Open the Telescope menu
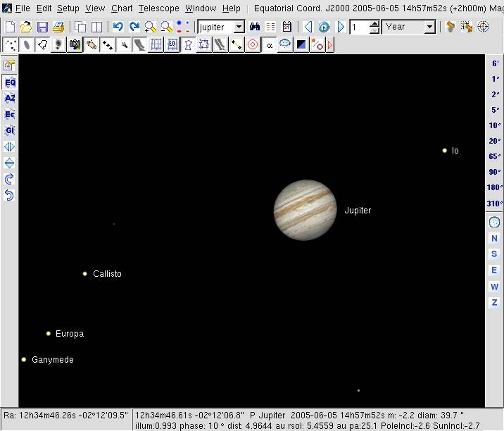The height and width of the screenshot is (431, 504). pyautogui.click(x=159, y=8)
